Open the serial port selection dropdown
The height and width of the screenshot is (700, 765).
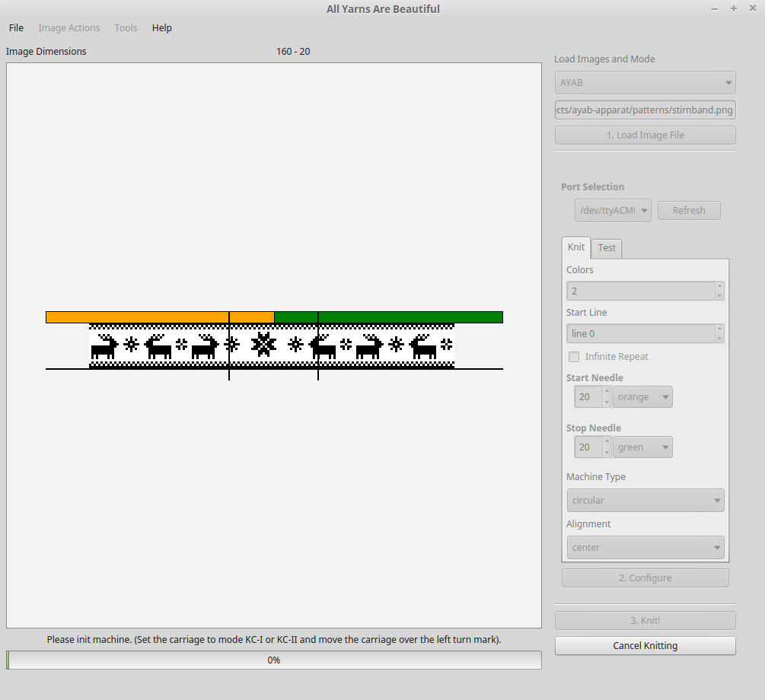pos(613,211)
